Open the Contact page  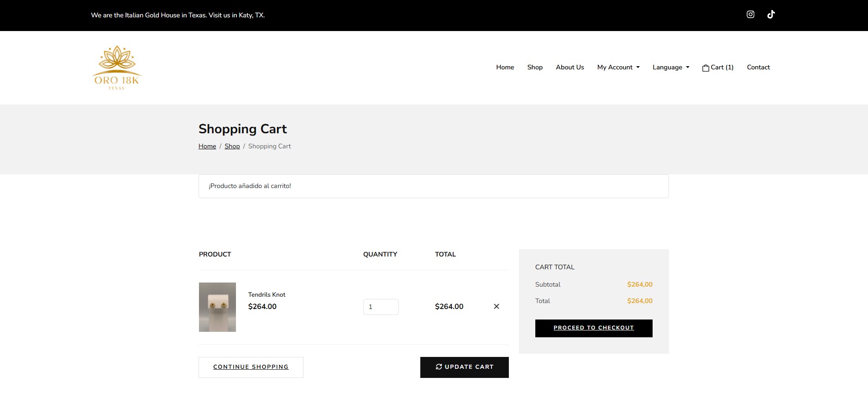tap(758, 67)
